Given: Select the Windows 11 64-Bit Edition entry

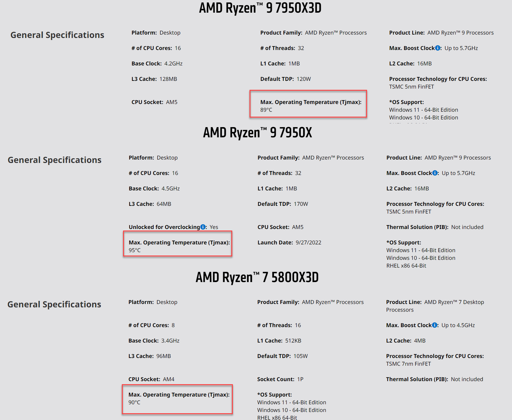Looking at the screenshot, I should 423,110.
